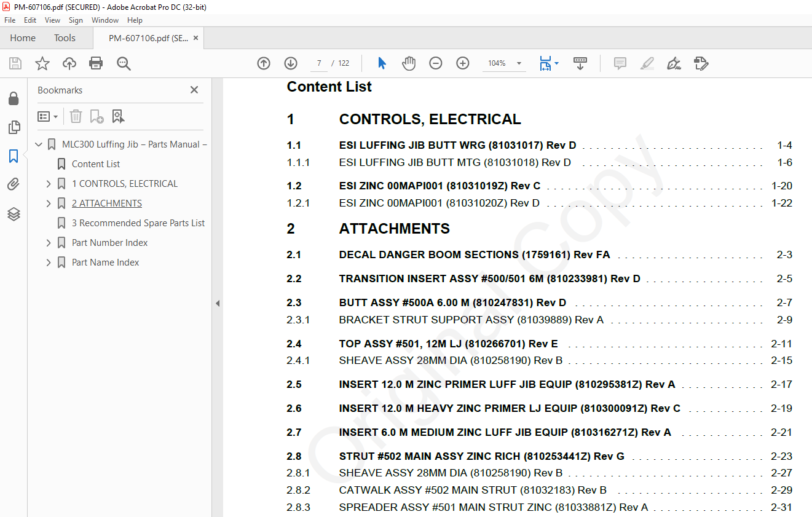Add a sticky note comment
Viewport: 812px width, 517px height.
[x=620, y=63]
